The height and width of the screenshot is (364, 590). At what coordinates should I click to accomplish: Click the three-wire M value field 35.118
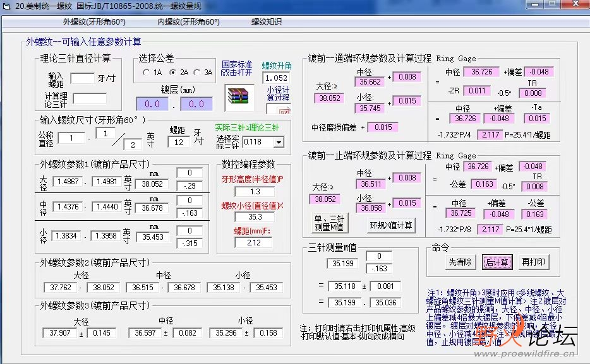344,286
